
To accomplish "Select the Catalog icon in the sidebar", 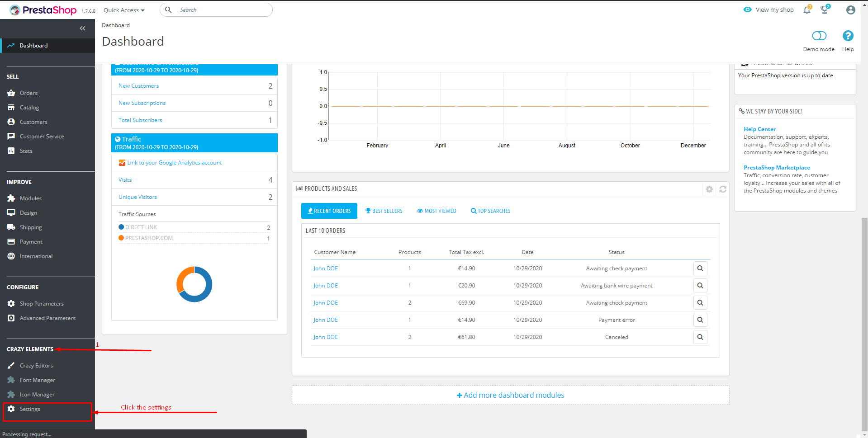I will (x=11, y=107).
